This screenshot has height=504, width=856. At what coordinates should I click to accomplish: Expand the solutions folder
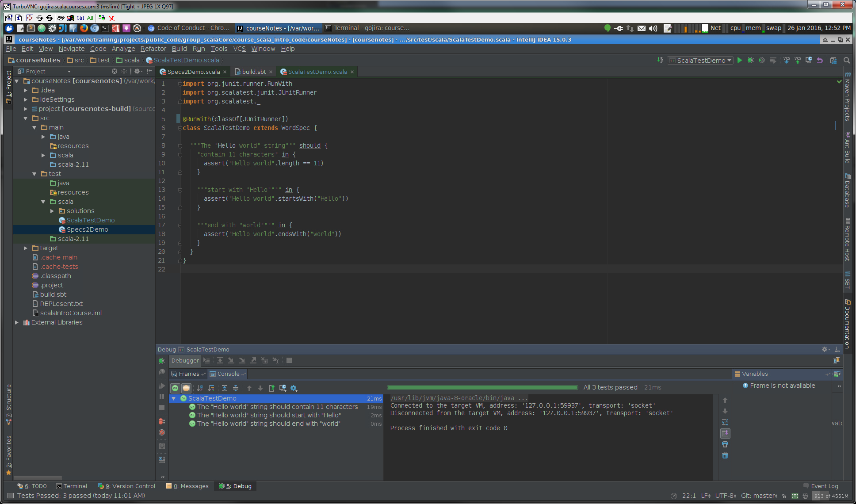click(x=52, y=211)
